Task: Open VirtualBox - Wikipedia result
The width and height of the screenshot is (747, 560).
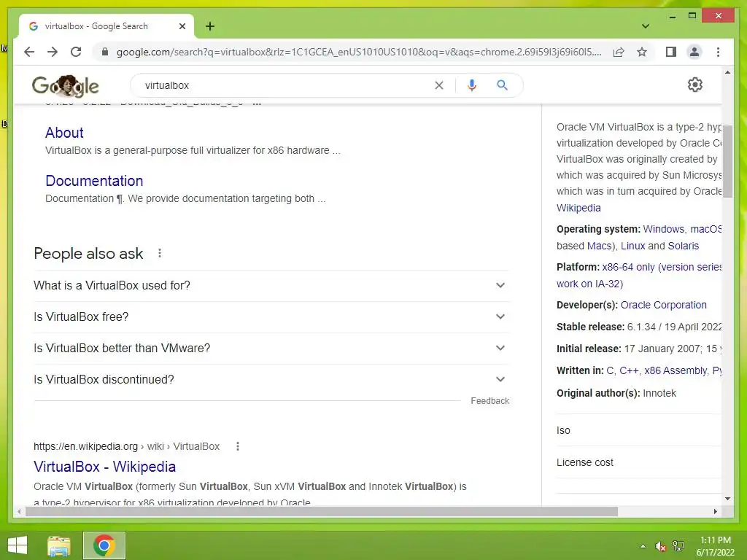Action: tap(105, 467)
